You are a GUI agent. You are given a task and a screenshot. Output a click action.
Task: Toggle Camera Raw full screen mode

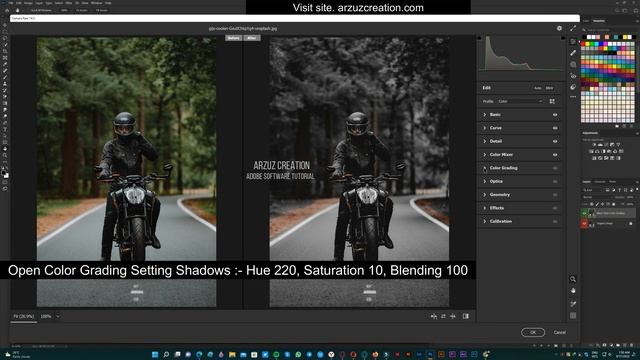click(x=573, y=28)
